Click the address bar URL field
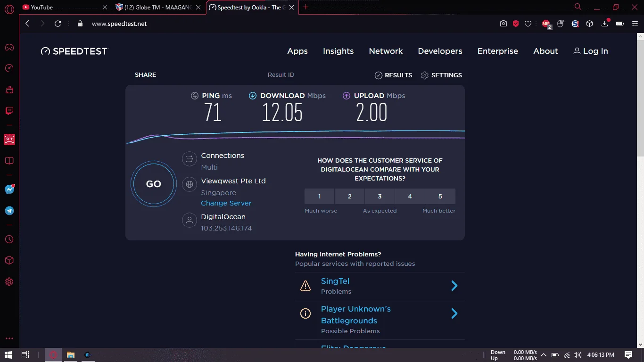This screenshot has width=644, height=362. coord(283,24)
